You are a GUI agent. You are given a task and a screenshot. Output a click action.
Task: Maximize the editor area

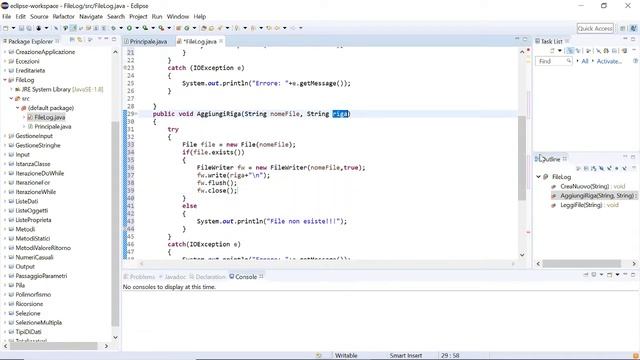(x=525, y=39)
